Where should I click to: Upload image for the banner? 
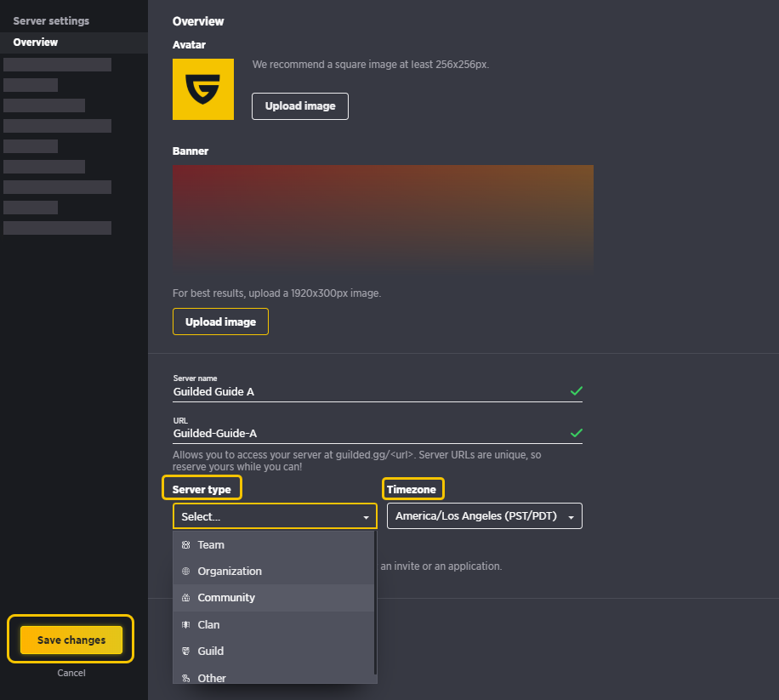click(220, 322)
